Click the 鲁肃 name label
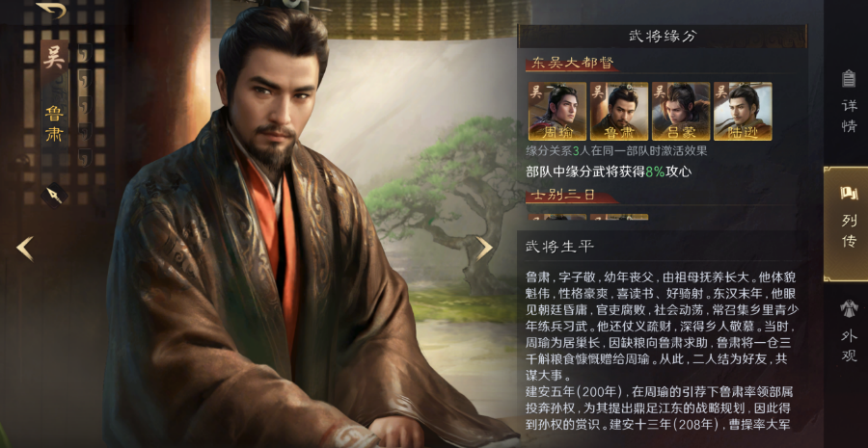Viewport: 868px width, 448px height. point(54,124)
